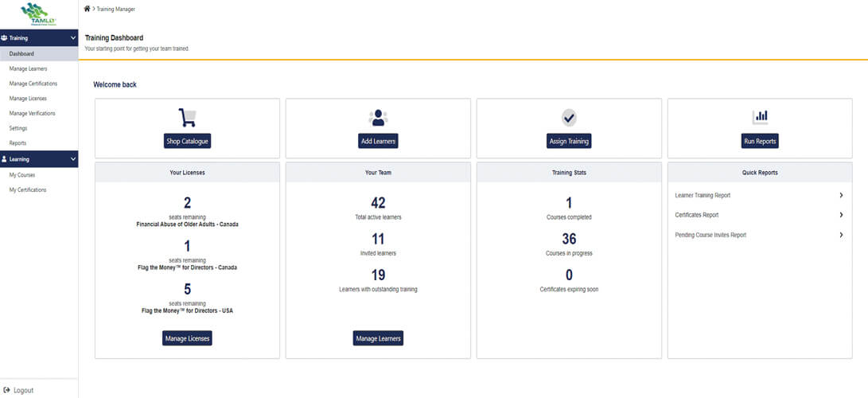Click the add learner person icon

pyautogui.click(x=378, y=118)
